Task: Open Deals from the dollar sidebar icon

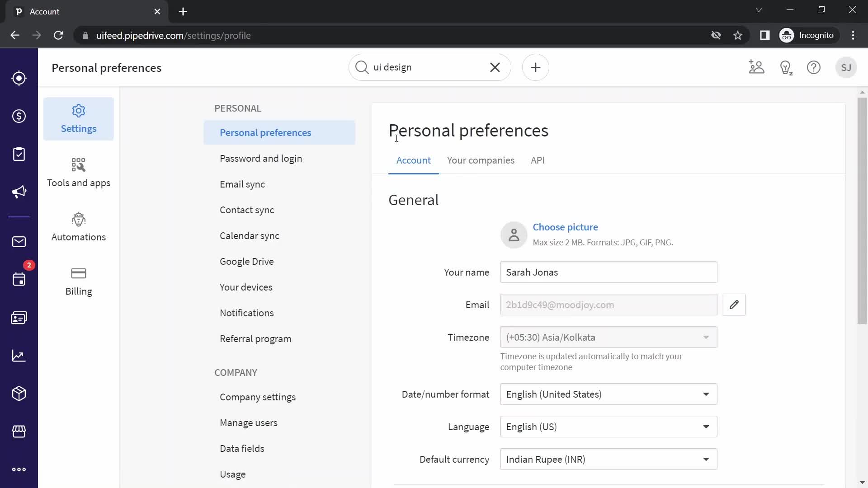Action: pos(19,116)
